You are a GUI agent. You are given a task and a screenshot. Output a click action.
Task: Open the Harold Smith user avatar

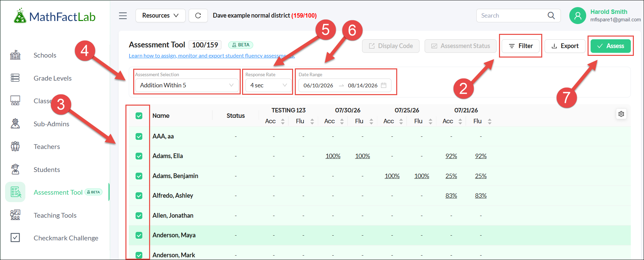[578, 16]
